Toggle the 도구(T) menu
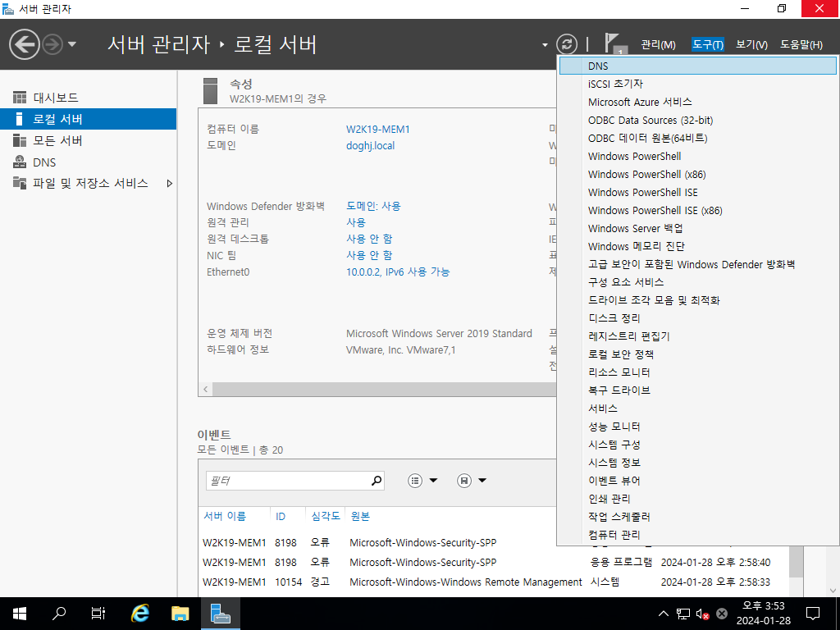Screen dimensions: 840x630 (707, 45)
